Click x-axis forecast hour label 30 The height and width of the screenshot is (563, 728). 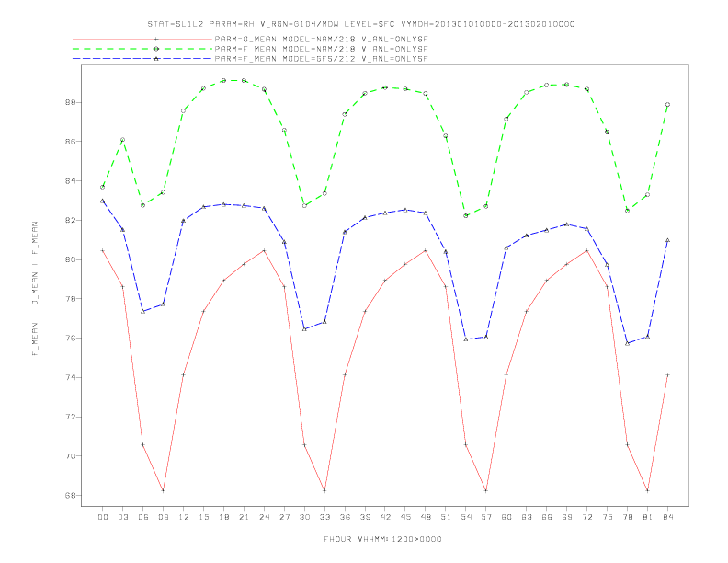tap(304, 517)
